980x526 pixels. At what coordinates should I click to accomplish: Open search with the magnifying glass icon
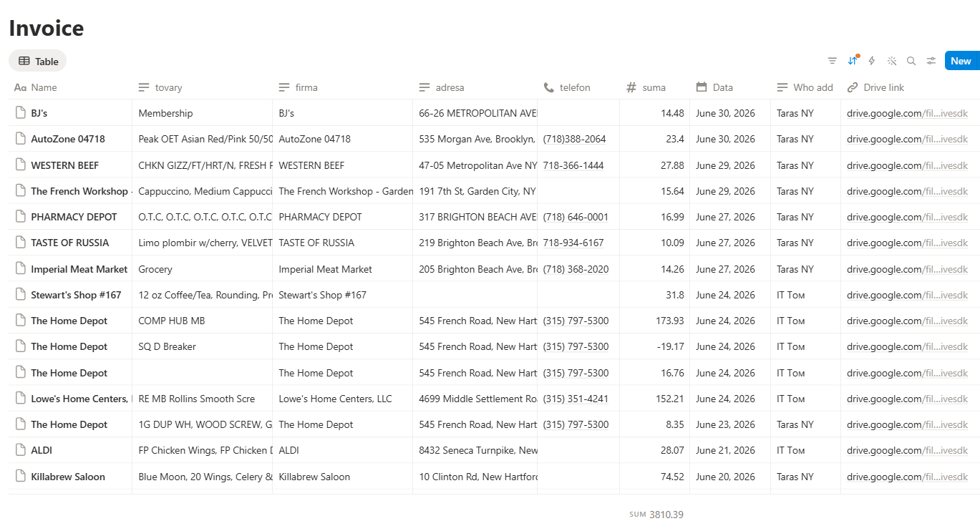pos(911,61)
